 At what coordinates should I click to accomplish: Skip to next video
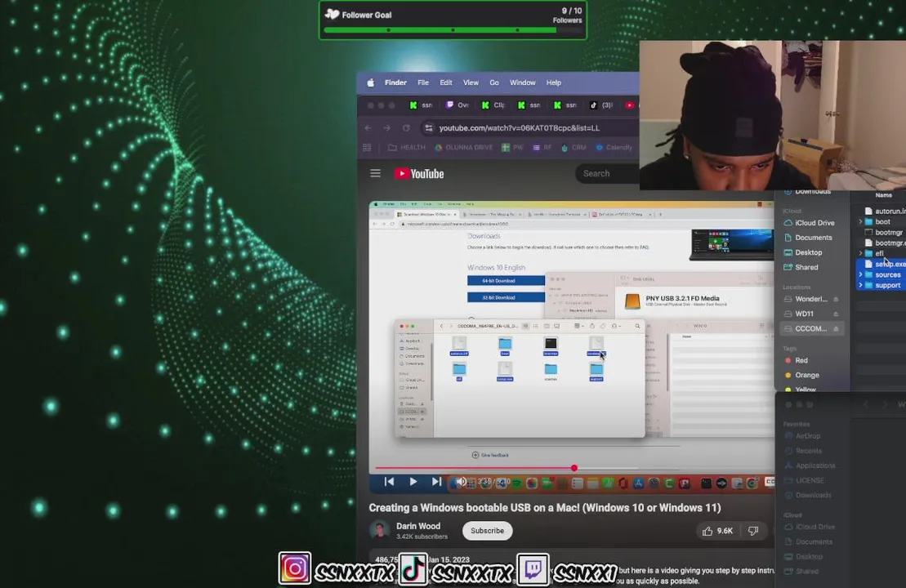[437, 481]
